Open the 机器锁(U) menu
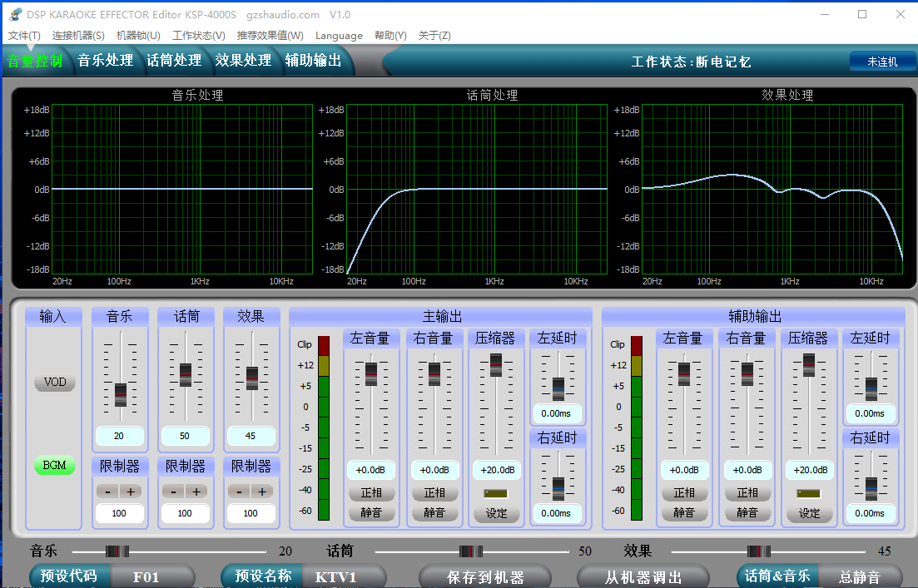The image size is (918, 588). (x=138, y=36)
